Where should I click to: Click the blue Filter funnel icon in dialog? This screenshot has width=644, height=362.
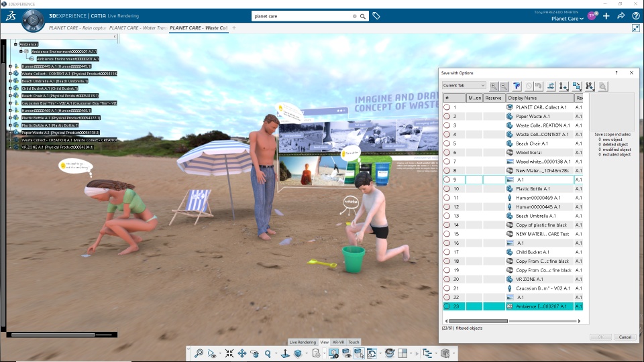tap(517, 86)
